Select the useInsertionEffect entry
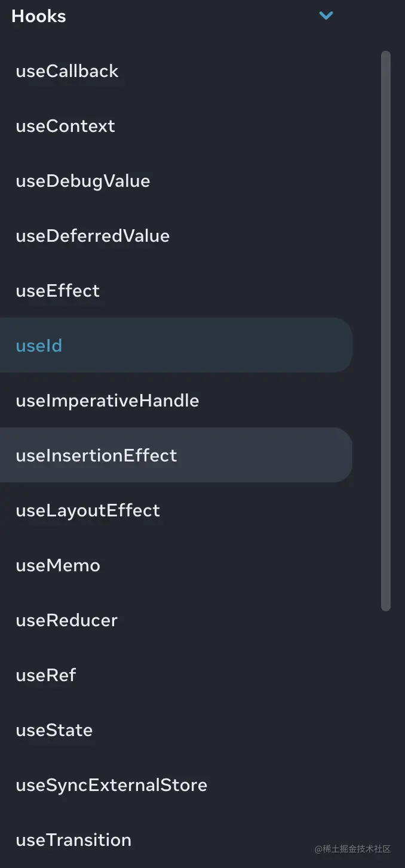 pos(96,455)
